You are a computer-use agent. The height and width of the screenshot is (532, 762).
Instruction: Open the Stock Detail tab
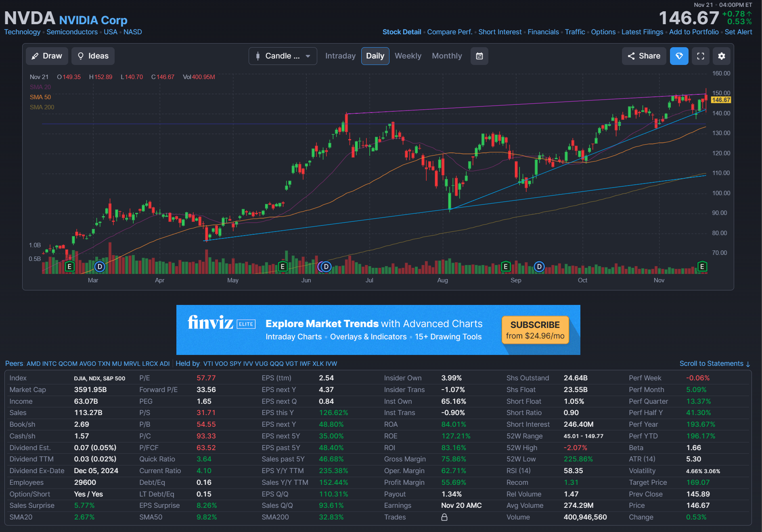(402, 32)
